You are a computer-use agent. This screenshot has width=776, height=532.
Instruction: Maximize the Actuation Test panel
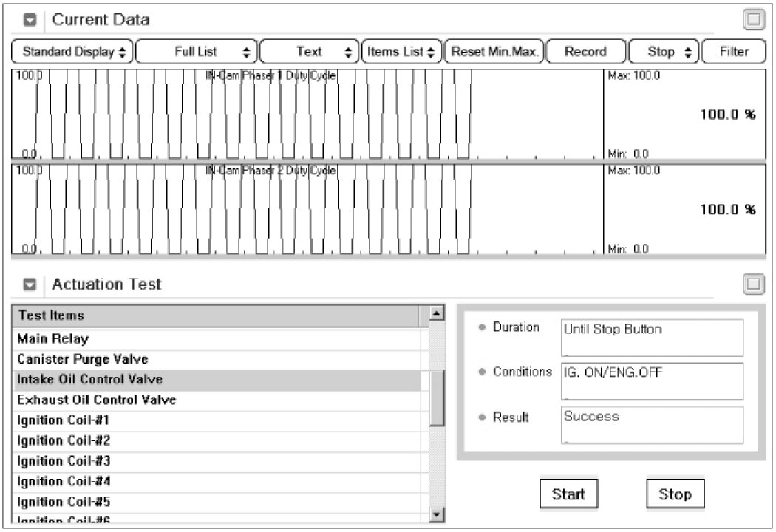pyautogui.click(x=753, y=284)
